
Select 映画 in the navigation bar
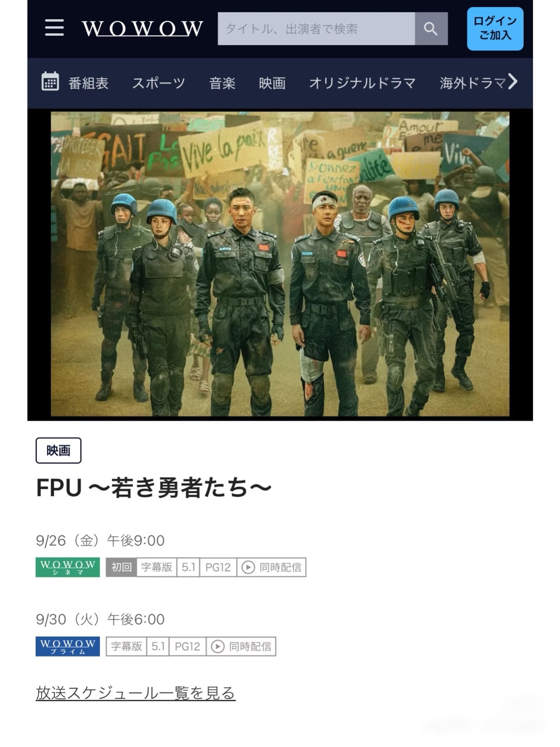pyautogui.click(x=272, y=83)
